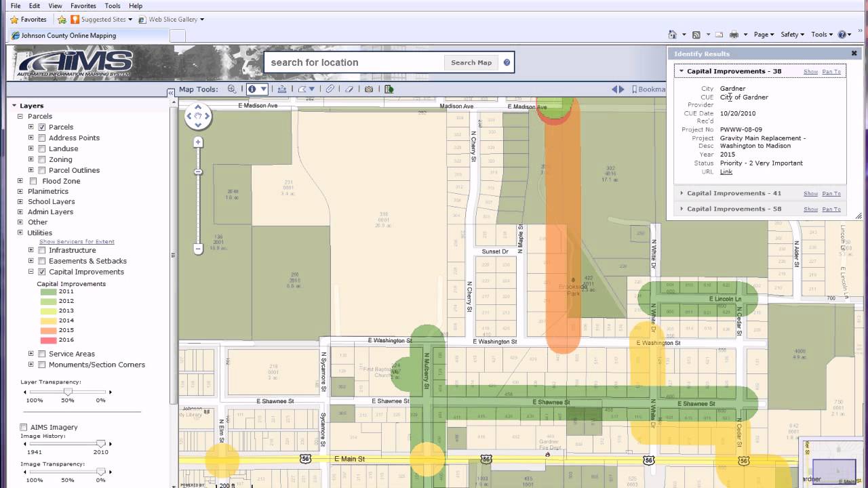The width and height of the screenshot is (868, 488).
Task: Click Show for Capital Improvements - 41
Action: 810,194
